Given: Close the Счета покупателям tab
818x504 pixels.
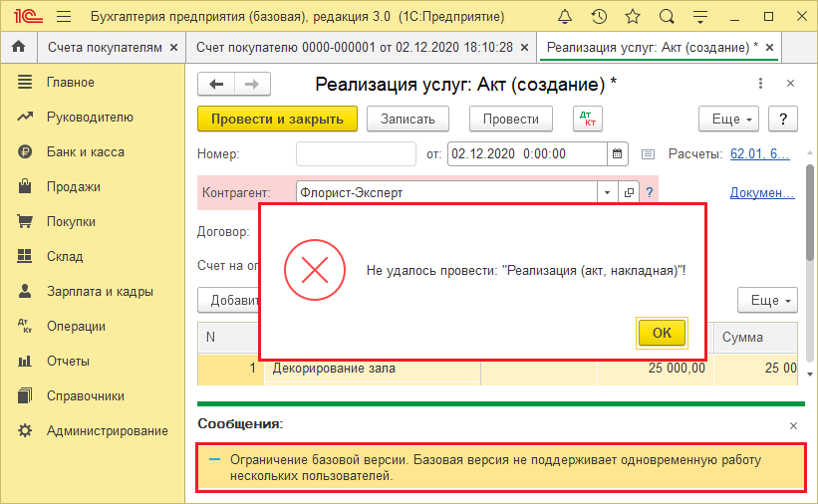Looking at the screenshot, I should click(x=173, y=48).
